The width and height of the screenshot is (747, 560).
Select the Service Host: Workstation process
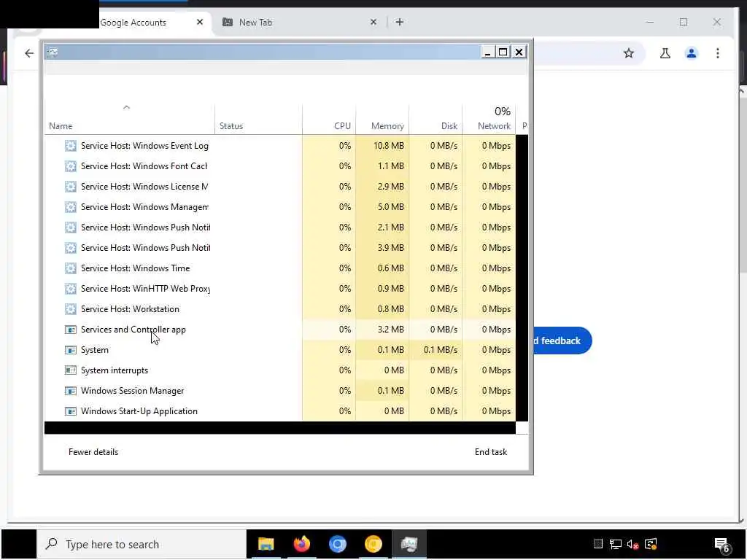(280, 309)
